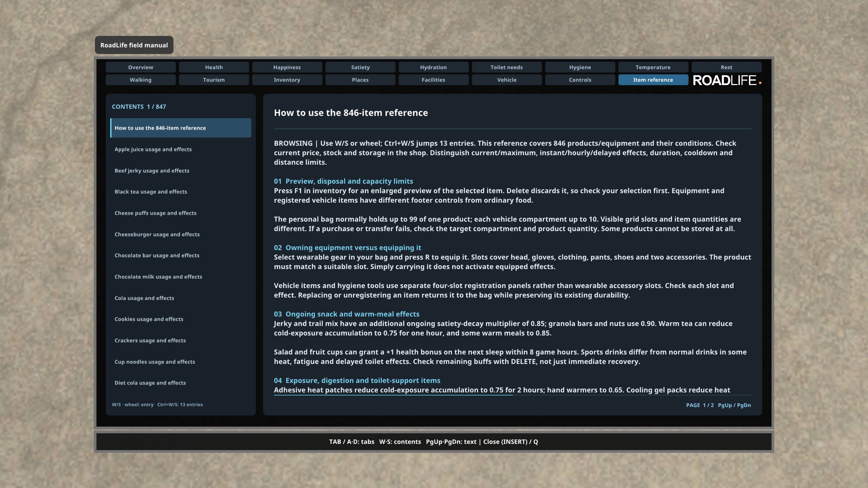
Task: Go to the Hydration tab
Action: pyautogui.click(x=434, y=67)
